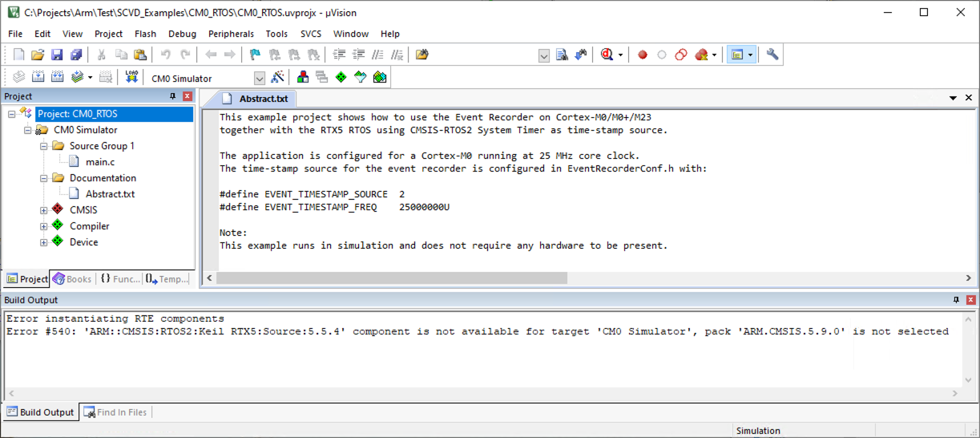The width and height of the screenshot is (980, 438).
Task: Collapse the Source Group 1 folder
Action: (43, 146)
